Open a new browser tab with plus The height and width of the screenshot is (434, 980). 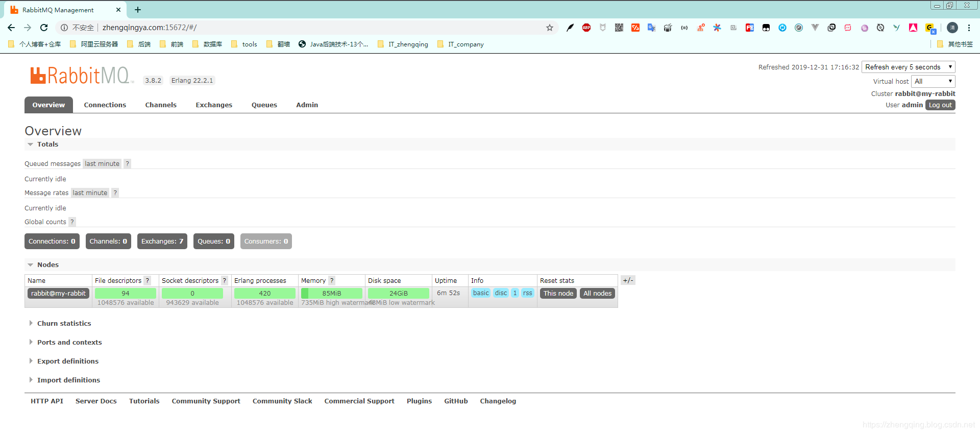138,10
